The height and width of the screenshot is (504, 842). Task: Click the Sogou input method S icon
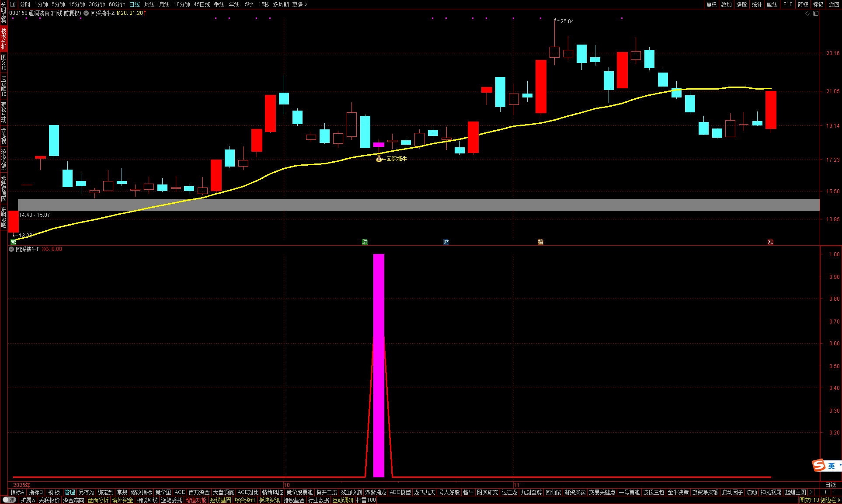(x=818, y=466)
